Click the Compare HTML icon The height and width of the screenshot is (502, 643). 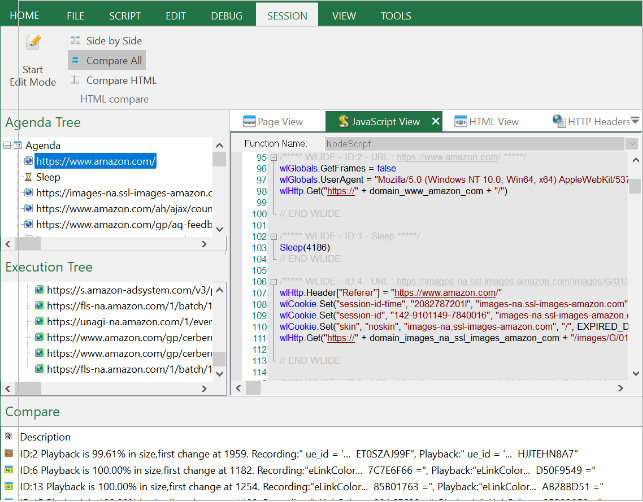[x=75, y=81]
